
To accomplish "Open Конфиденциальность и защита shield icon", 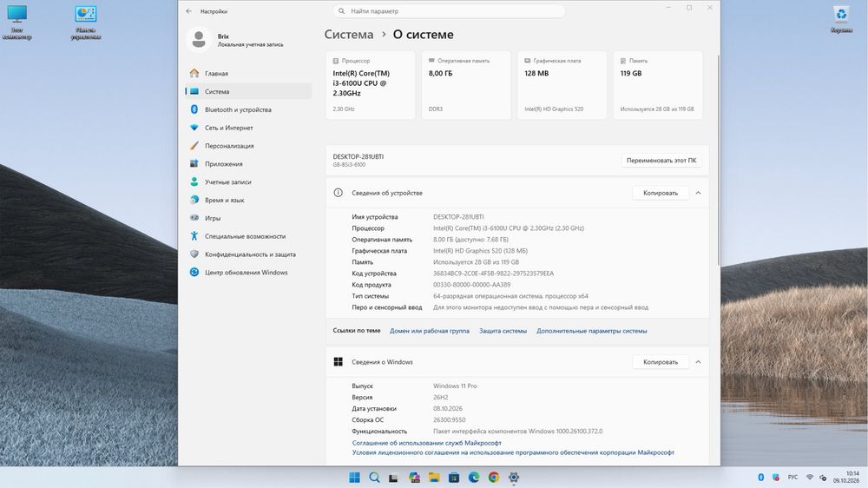I will pos(194,254).
